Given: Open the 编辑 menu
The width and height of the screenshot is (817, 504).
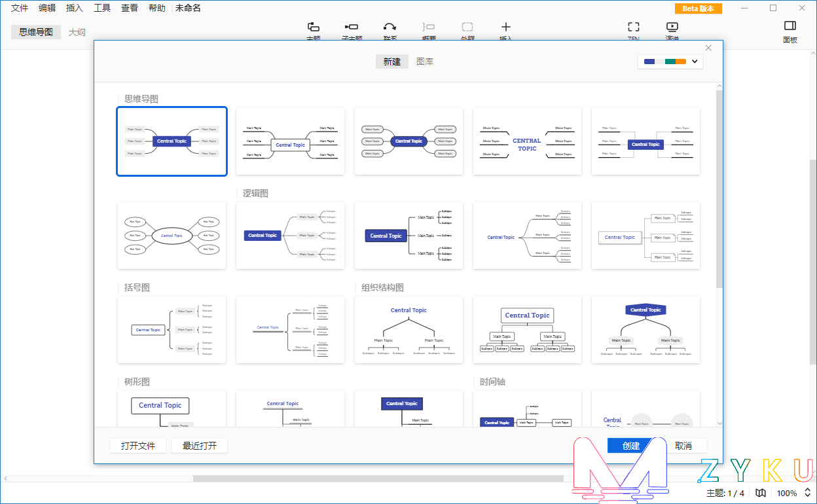Looking at the screenshot, I should (x=47, y=8).
